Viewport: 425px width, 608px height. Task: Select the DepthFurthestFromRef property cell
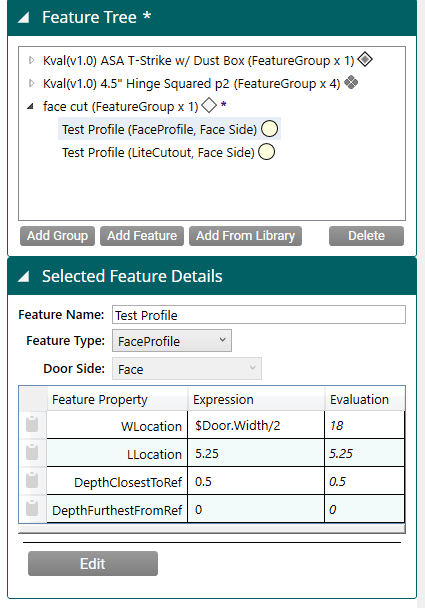(x=117, y=509)
